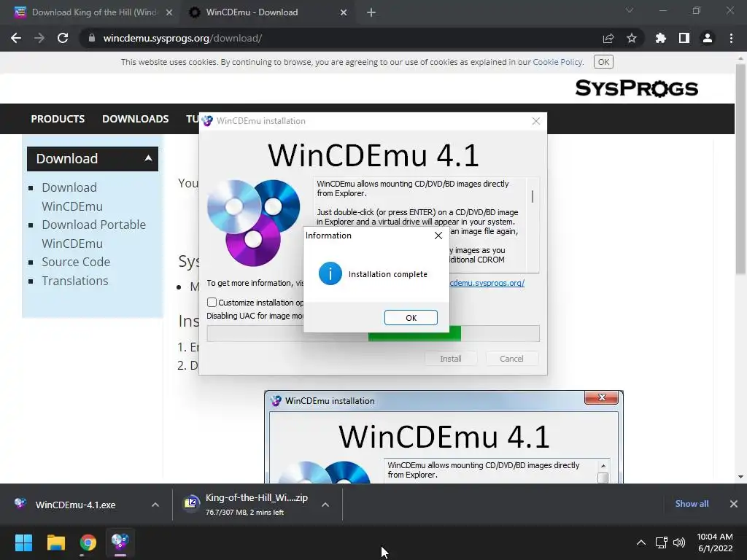
Task: Click Cancel in the WinCDEmu installer
Action: pyautogui.click(x=511, y=359)
